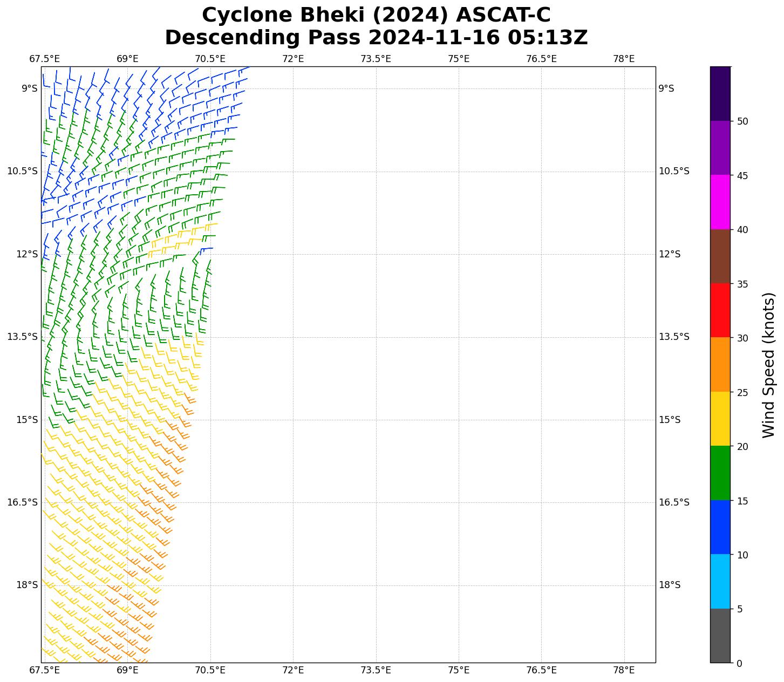Click the magenta 40–45 knots colorbar segment

720,202
